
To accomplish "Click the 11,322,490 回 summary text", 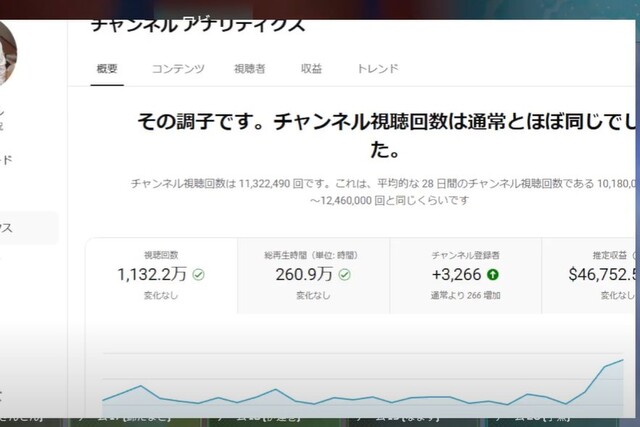I will pos(271,184).
